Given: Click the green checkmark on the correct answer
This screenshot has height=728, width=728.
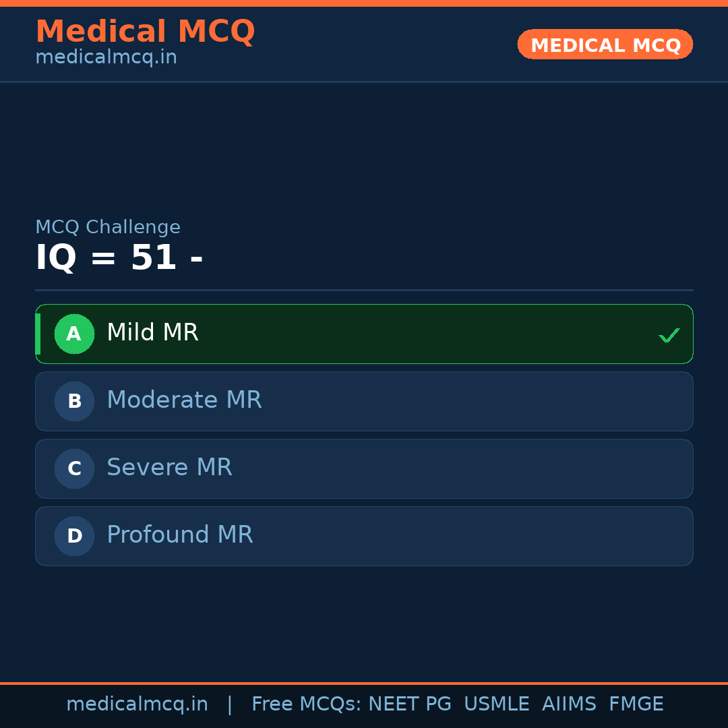Looking at the screenshot, I should click(x=669, y=334).
